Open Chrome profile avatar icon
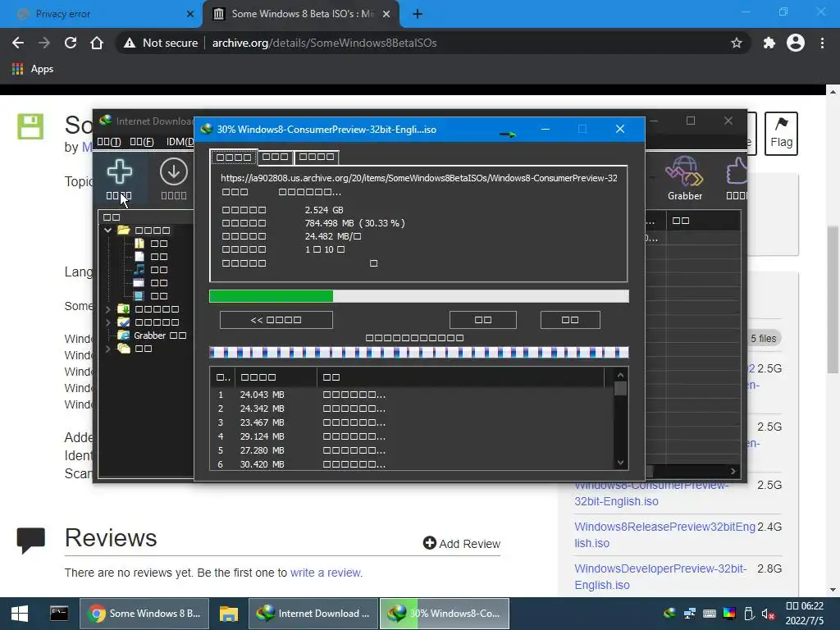 point(796,43)
